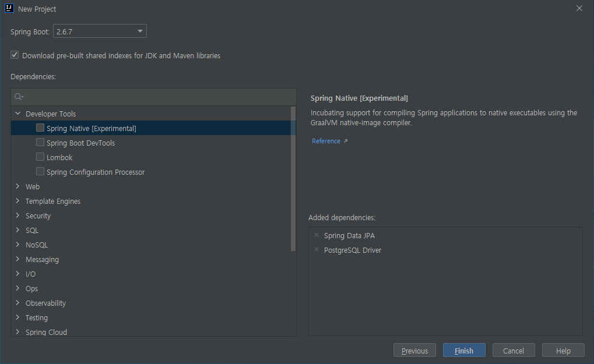Click the Help button
594x364 pixels.
[x=563, y=351]
